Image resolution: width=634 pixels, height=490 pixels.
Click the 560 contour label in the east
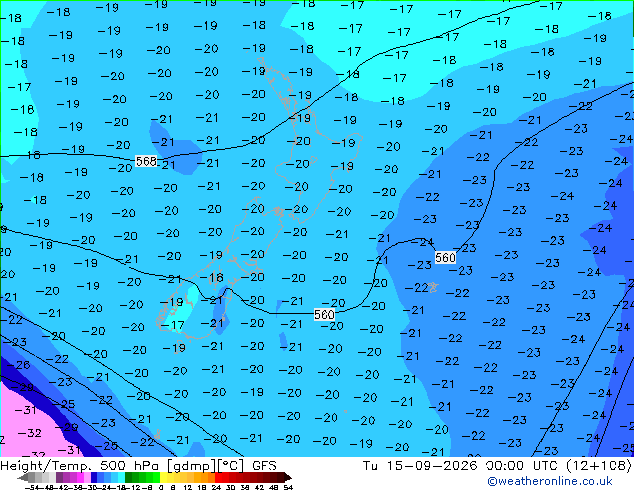tap(445, 257)
